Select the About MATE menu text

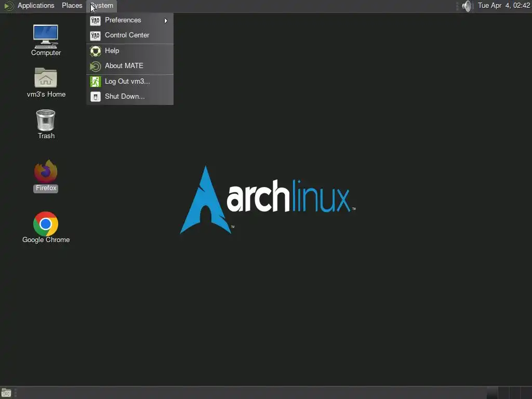tap(124, 66)
